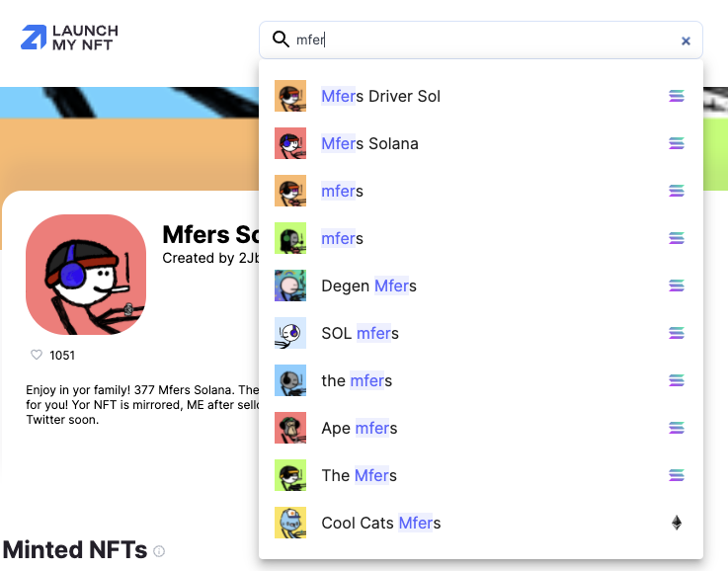Open "The Mfers" search result
The image size is (728, 571).
(480, 475)
